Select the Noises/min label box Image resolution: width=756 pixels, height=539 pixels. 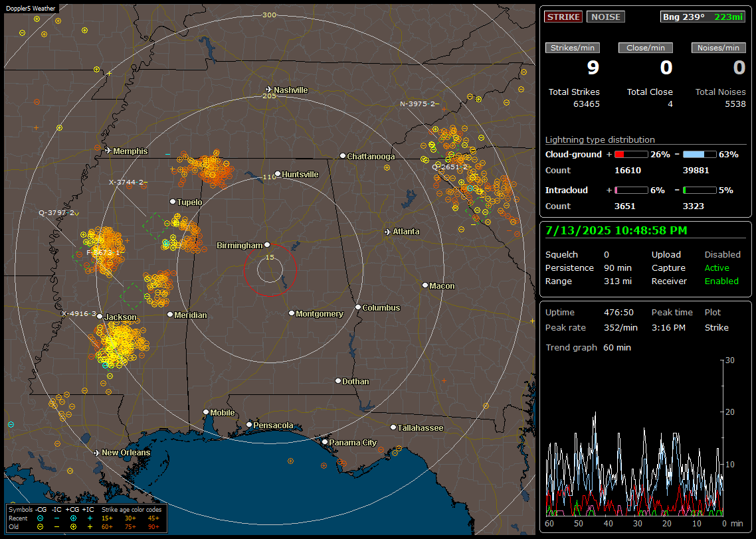[718, 48]
